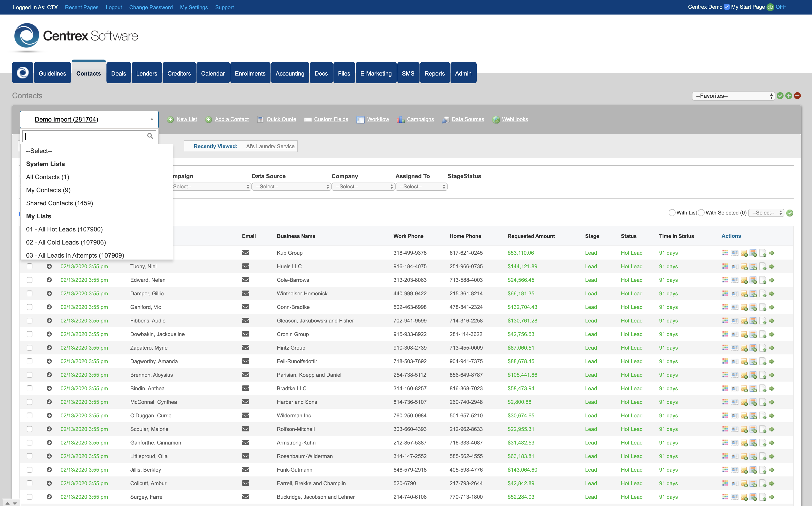Click the QuickBooks icon next to My Start Page
The height and width of the screenshot is (506, 812).
(770, 7)
